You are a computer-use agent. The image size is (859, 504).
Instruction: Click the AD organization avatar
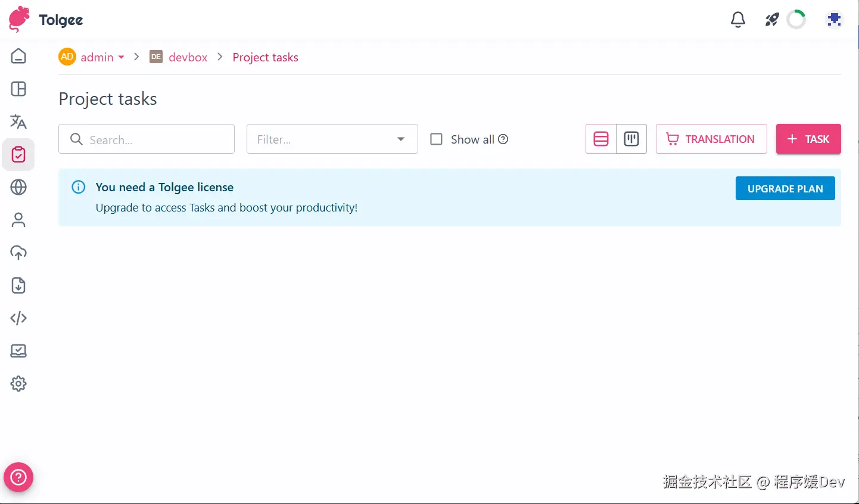[67, 57]
